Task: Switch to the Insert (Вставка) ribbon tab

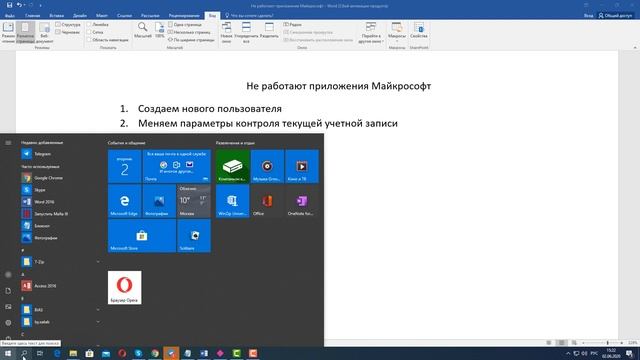Action: (x=56, y=16)
